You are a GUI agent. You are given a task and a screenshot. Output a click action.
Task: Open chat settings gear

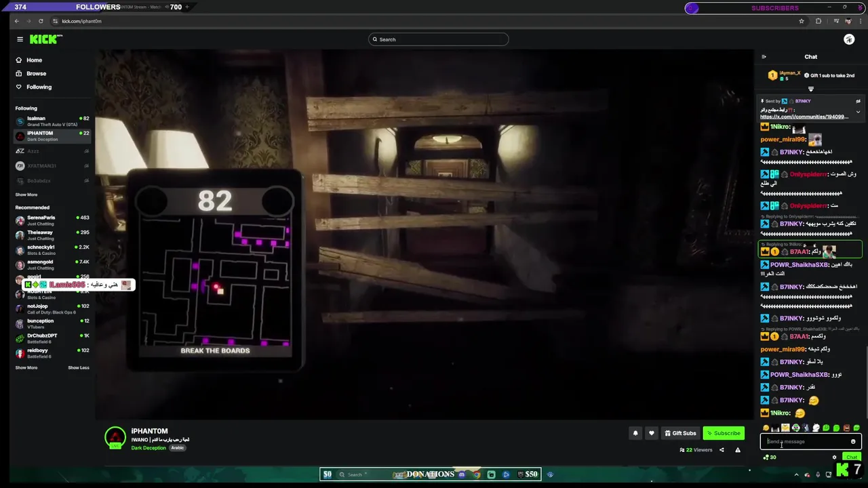click(x=834, y=457)
